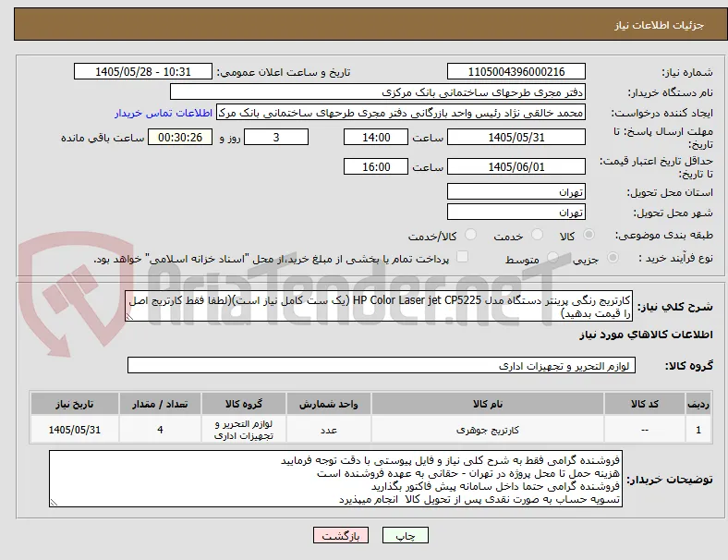Click the 16:00 validity time field
The width and height of the screenshot is (728, 560).
pos(376,166)
